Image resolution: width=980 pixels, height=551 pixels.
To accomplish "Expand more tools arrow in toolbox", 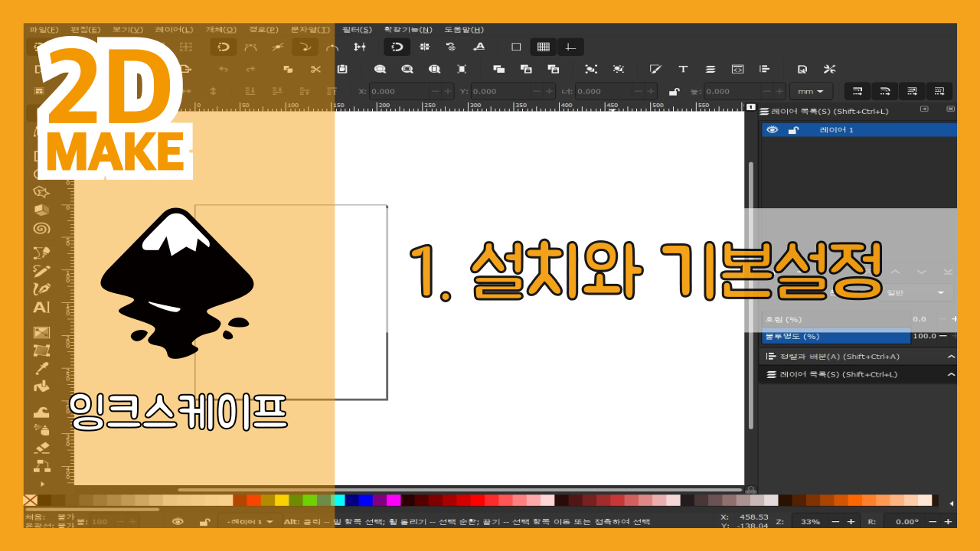I will pyautogui.click(x=41, y=484).
